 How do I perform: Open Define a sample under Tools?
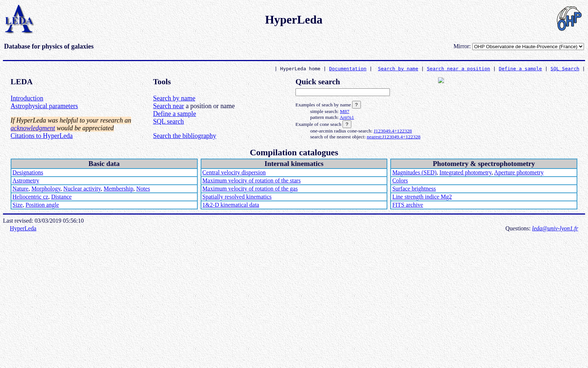click(x=175, y=114)
